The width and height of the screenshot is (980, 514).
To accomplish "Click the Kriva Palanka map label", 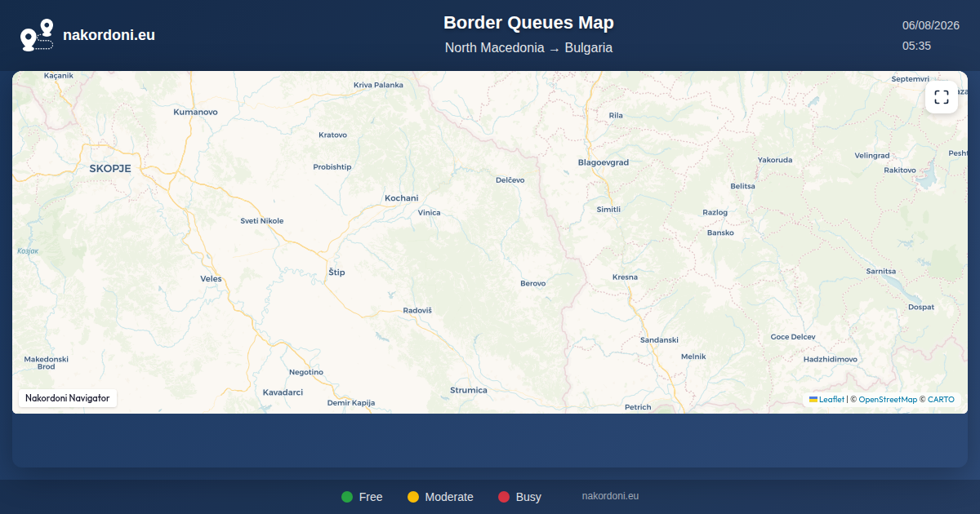I will (x=378, y=85).
